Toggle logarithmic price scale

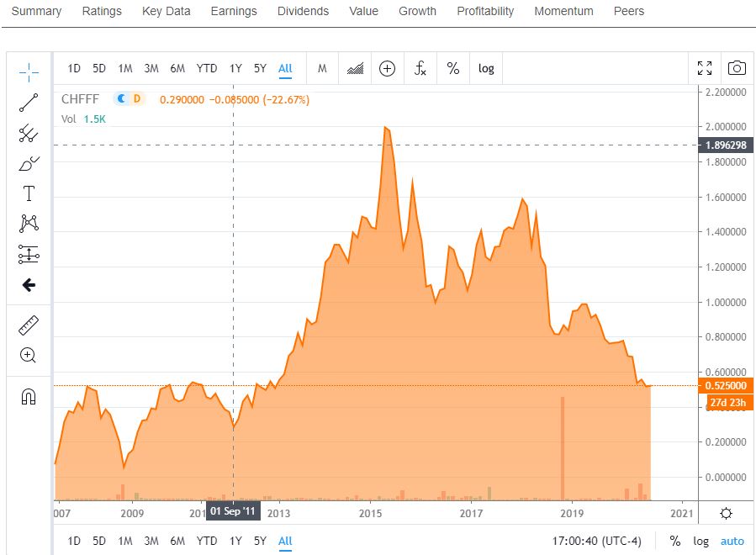486,68
